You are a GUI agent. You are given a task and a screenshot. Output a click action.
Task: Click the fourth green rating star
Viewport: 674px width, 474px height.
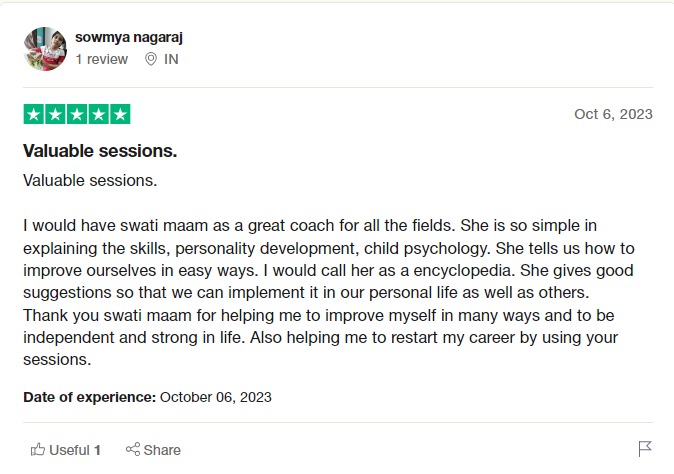tap(98, 114)
